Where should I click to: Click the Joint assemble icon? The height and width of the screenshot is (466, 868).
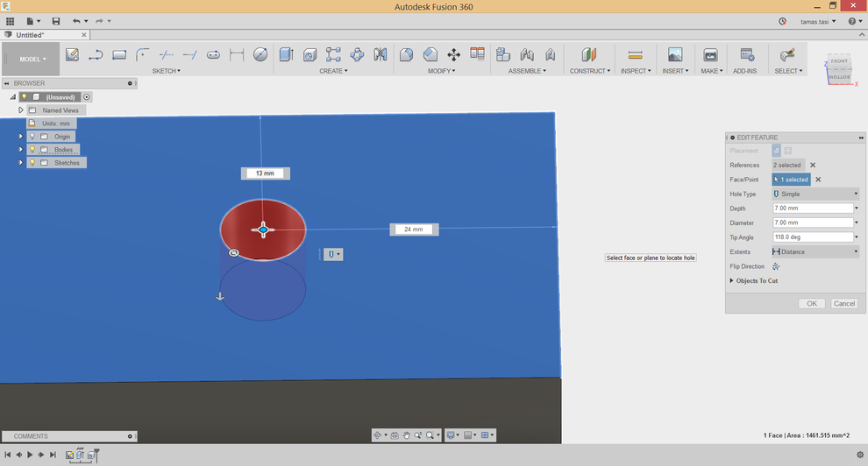[x=527, y=54]
